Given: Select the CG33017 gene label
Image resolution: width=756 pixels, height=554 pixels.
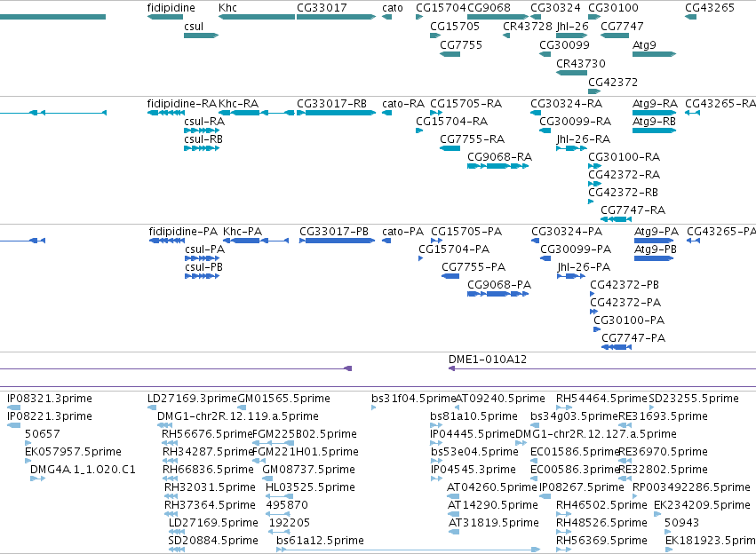Looking at the screenshot, I should pyautogui.click(x=322, y=8).
